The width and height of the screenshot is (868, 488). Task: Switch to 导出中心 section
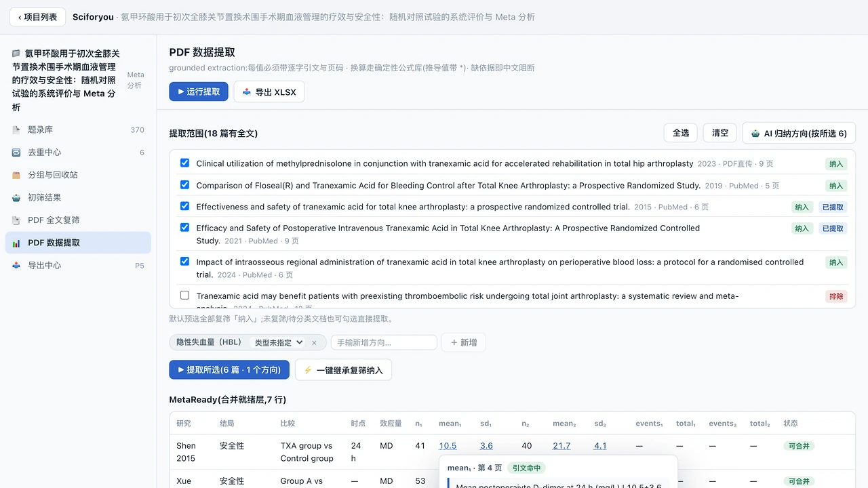(78, 265)
